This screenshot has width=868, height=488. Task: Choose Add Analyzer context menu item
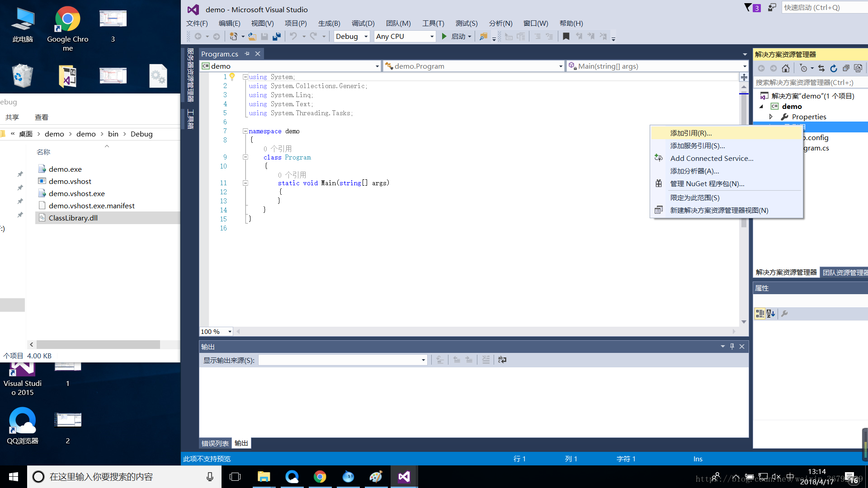726,171
